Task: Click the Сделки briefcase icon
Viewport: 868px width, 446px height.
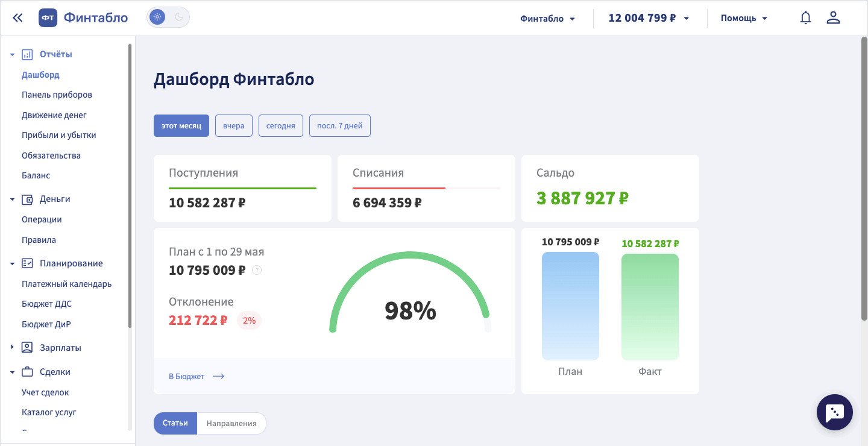Action: (27, 372)
